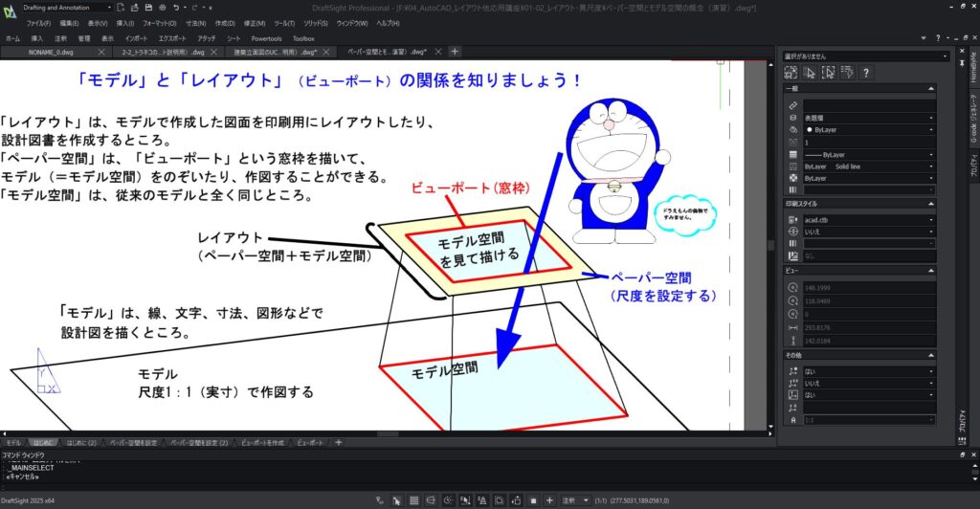
Task: Select the モデル sheet tab
Action: coord(13,442)
